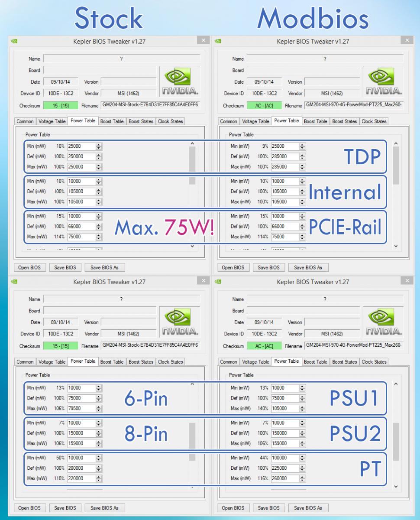Click the spinner beside 79500 in lower Stock window

[99, 408]
